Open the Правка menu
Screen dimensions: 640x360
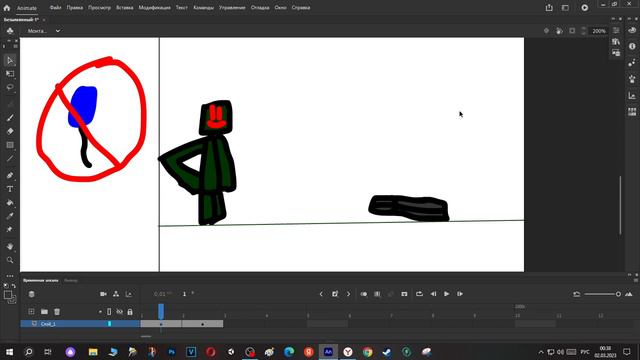click(75, 7)
